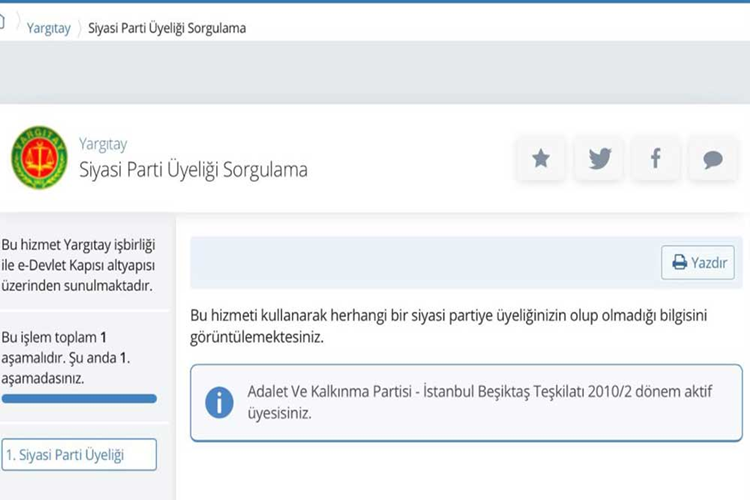Open comments with speech bubble icon

coord(713,158)
